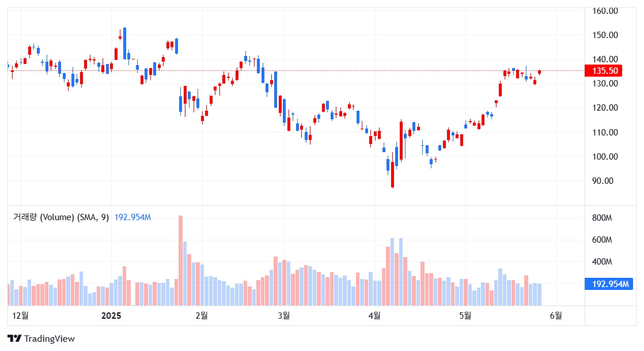Select the 5월 time axis marker
Image resolution: width=644 pixels, height=351 pixels.
tap(465, 315)
